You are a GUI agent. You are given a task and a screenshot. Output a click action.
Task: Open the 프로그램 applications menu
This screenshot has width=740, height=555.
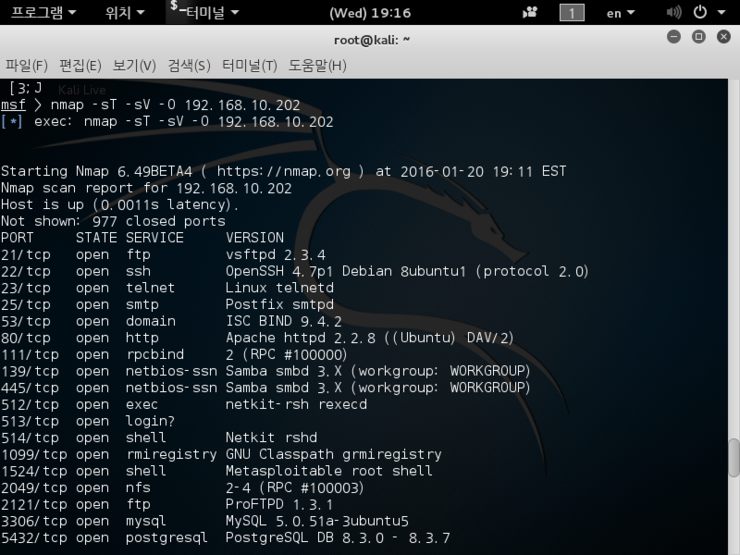tap(43, 12)
